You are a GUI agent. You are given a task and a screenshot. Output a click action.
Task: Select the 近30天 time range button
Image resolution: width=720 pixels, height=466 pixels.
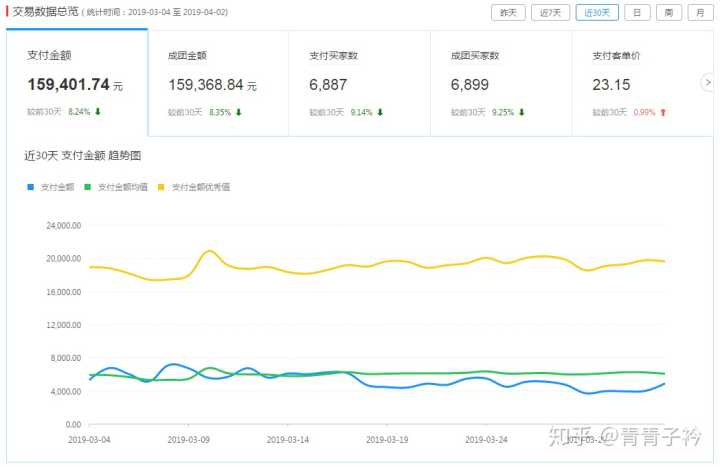coord(597,13)
